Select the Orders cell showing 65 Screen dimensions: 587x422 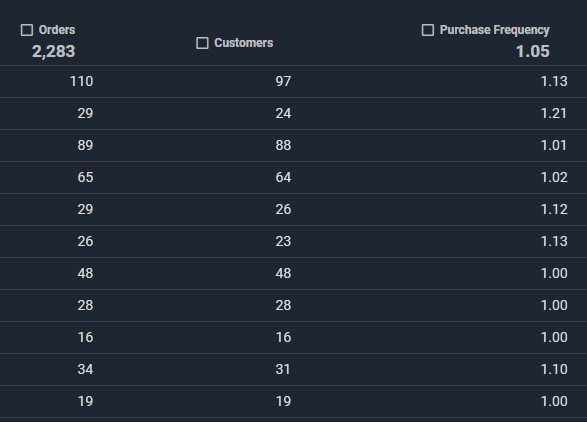pyautogui.click(x=85, y=177)
